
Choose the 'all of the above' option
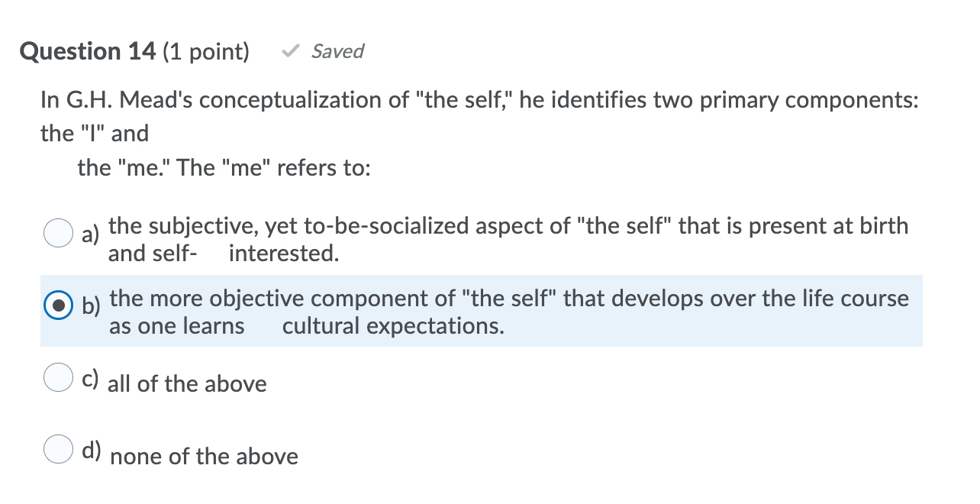tap(187, 384)
